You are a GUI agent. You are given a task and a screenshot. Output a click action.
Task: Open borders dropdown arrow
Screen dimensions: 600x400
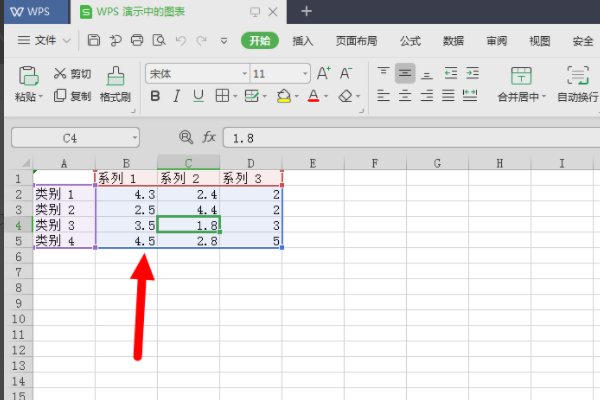[235, 96]
